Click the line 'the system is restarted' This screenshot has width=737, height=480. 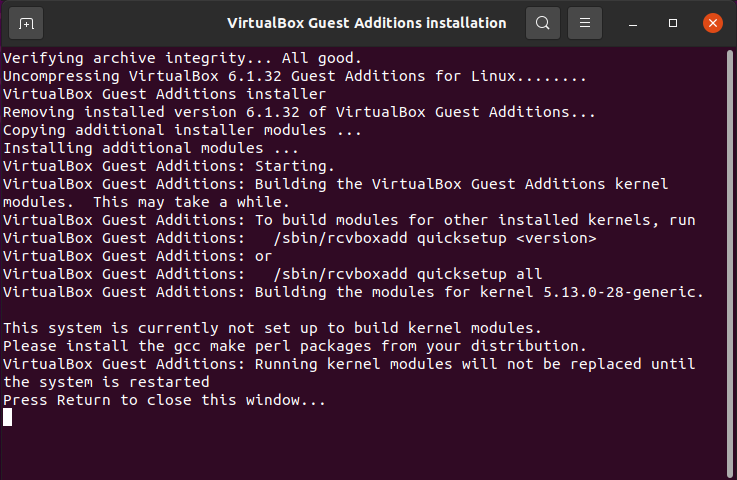106,382
